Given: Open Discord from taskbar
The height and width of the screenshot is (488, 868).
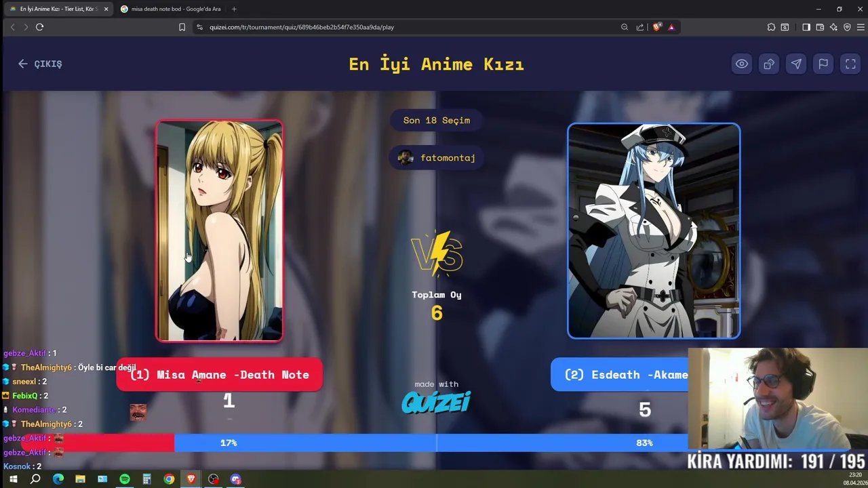Looking at the screenshot, I should click(x=235, y=479).
